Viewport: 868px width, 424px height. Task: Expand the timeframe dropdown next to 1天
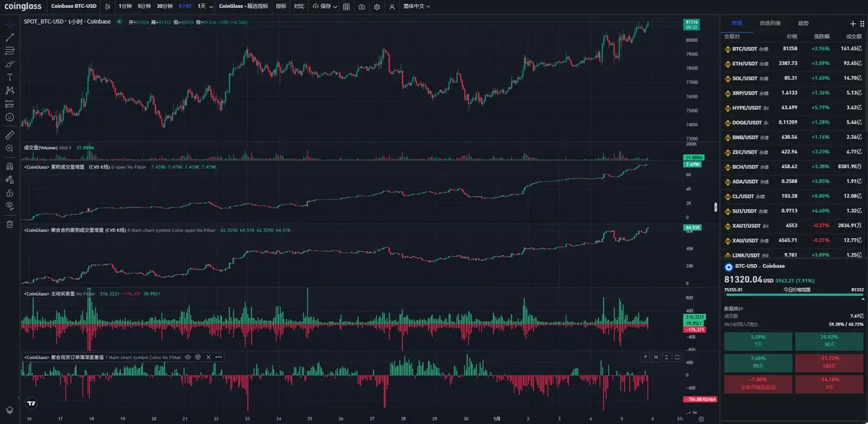pyautogui.click(x=211, y=6)
